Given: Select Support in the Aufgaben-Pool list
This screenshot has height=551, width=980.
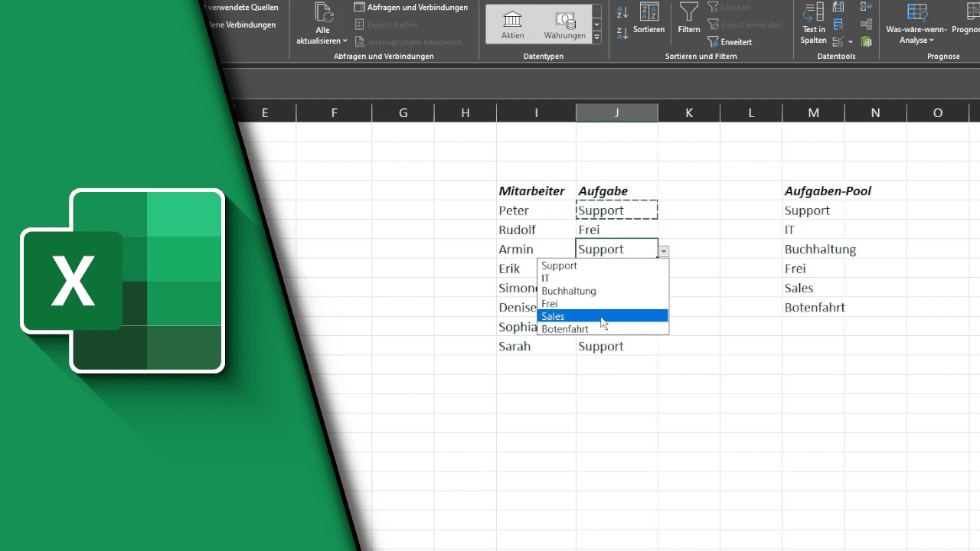Looking at the screenshot, I should pos(813,210).
